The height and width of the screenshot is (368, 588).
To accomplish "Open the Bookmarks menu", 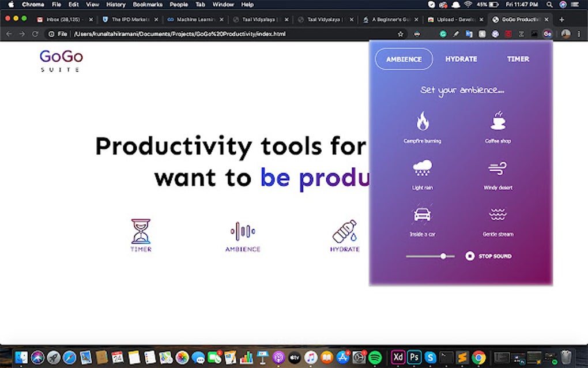I will tap(147, 4).
